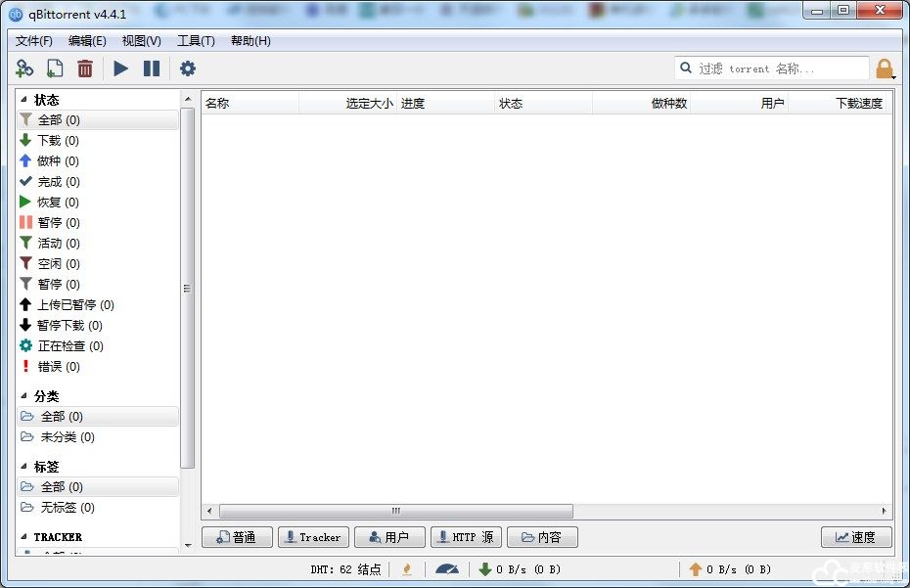Viewport: 910px width, 588px height.
Task: Open the 视图(V) menu
Action: pos(141,41)
